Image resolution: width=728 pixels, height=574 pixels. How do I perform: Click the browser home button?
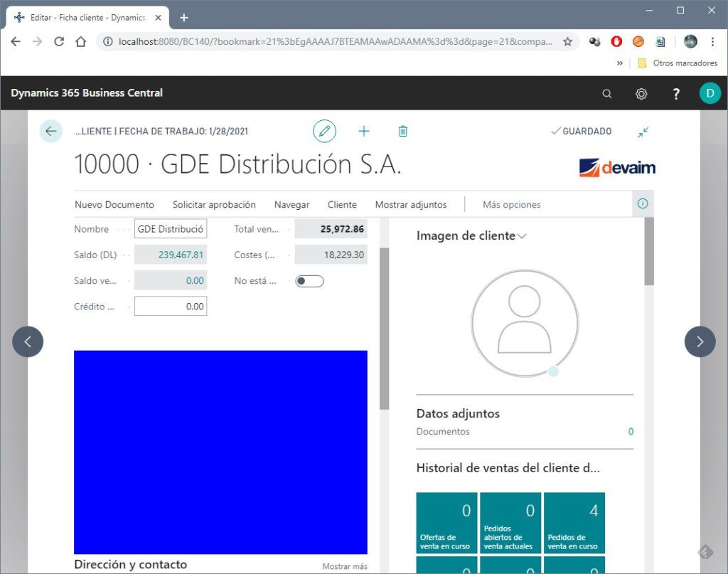tap(81, 42)
